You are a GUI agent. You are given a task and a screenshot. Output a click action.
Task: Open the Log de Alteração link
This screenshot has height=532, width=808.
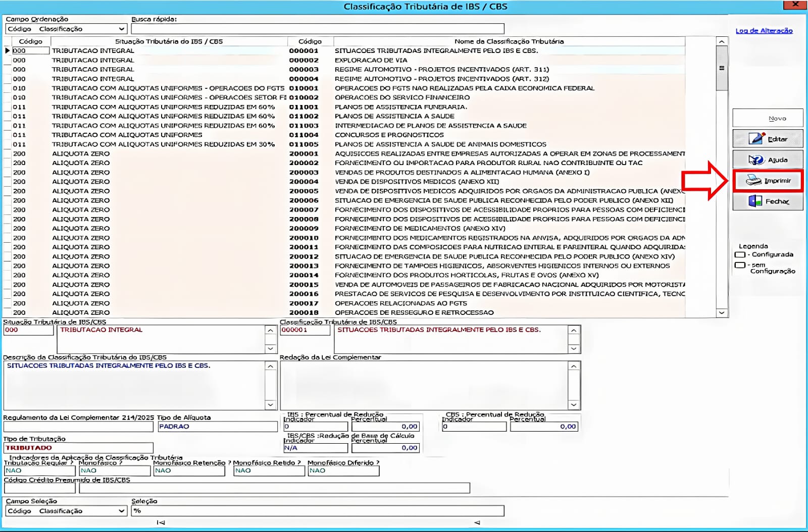(764, 31)
